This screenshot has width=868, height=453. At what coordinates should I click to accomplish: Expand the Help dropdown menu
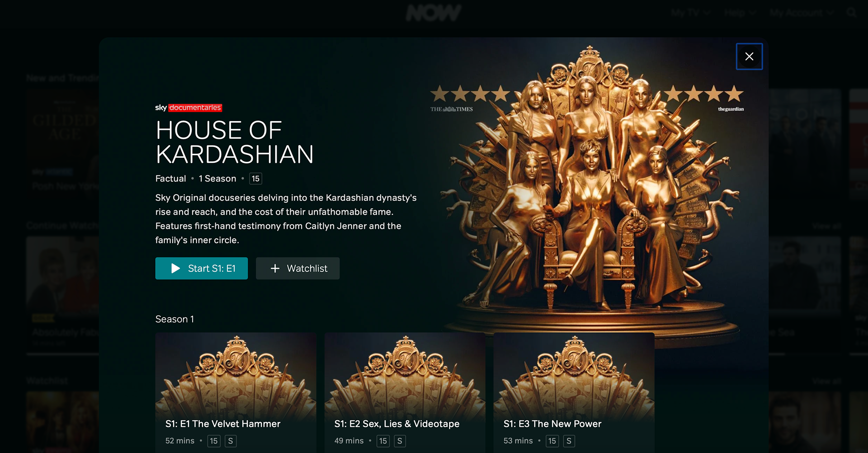click(740, 13)
